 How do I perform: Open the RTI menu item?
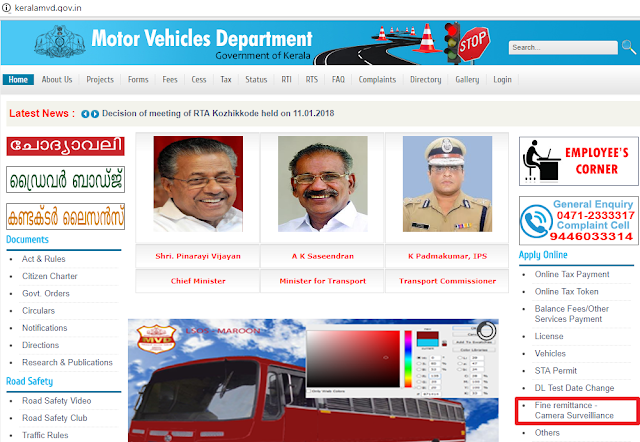[286, 80]
